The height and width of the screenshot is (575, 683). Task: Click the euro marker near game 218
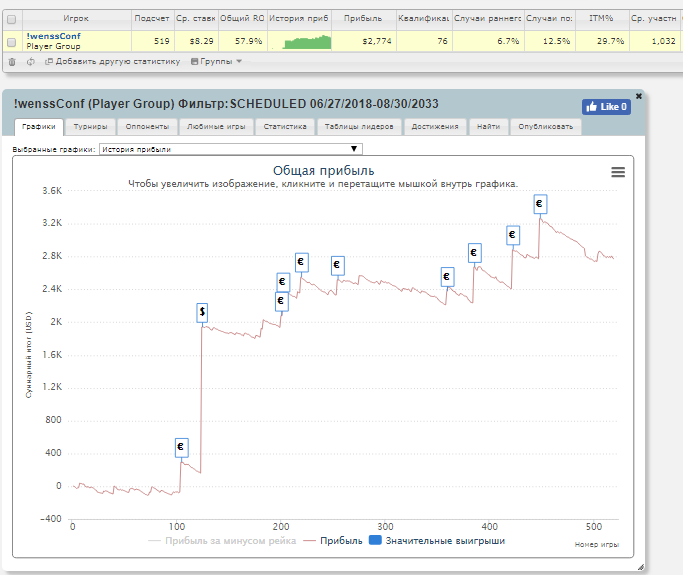tap(302, 263)
